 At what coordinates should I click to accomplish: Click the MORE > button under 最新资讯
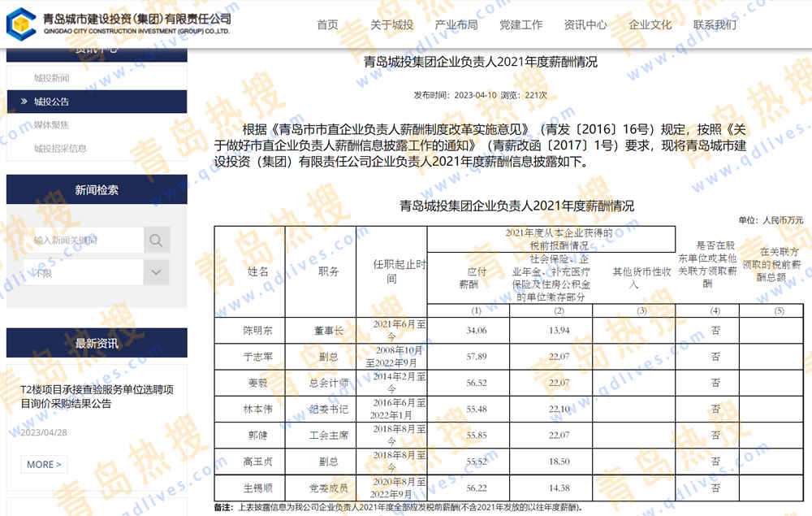click(x=44, y=464)
